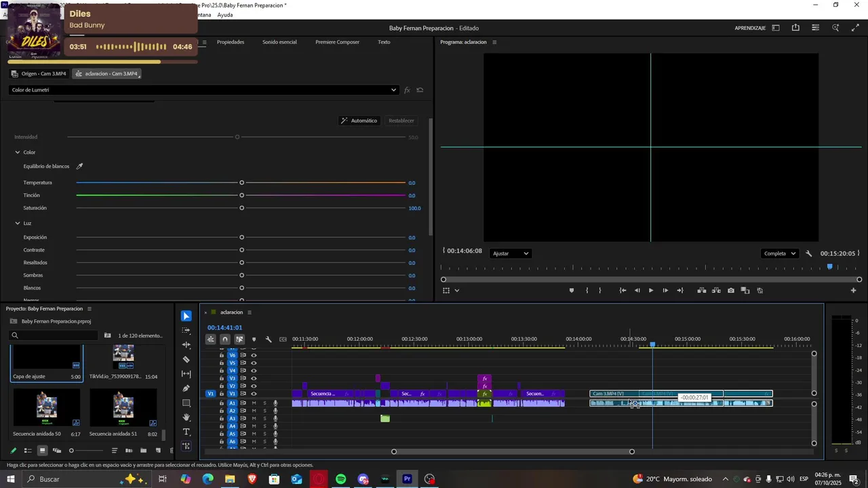Adjust the Saturación slider handle
Viewport: 868px width, 488px height.
point(241,208)
